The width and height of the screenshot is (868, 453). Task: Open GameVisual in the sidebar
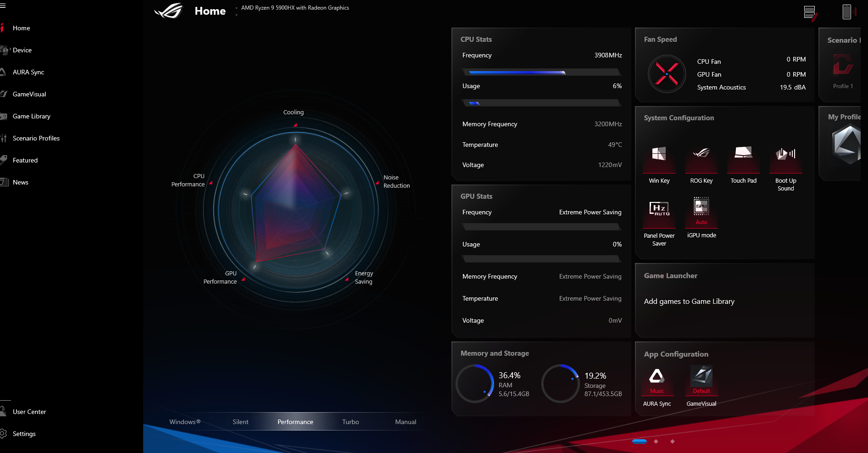[x=29, y=94]
